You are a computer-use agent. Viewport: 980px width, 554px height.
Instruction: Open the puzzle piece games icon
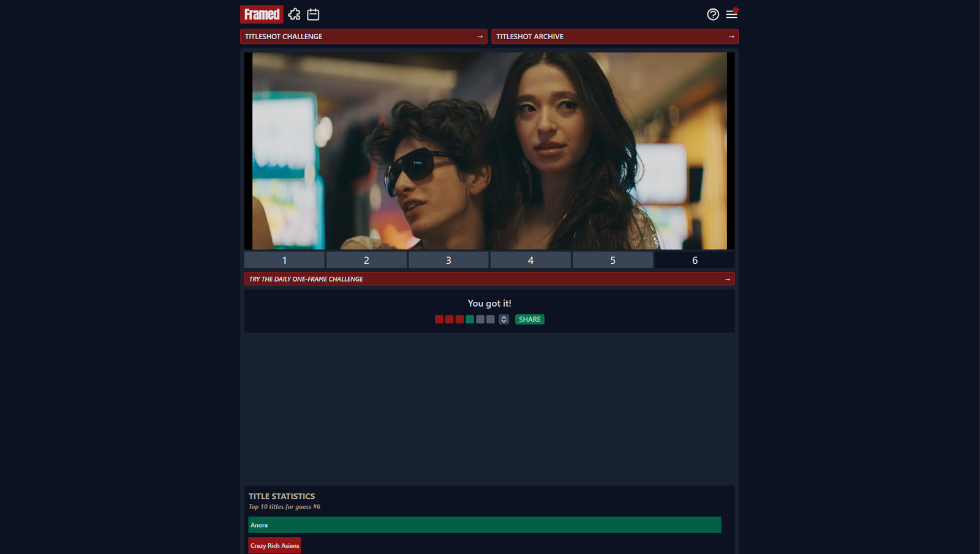[x=295, y=14]
